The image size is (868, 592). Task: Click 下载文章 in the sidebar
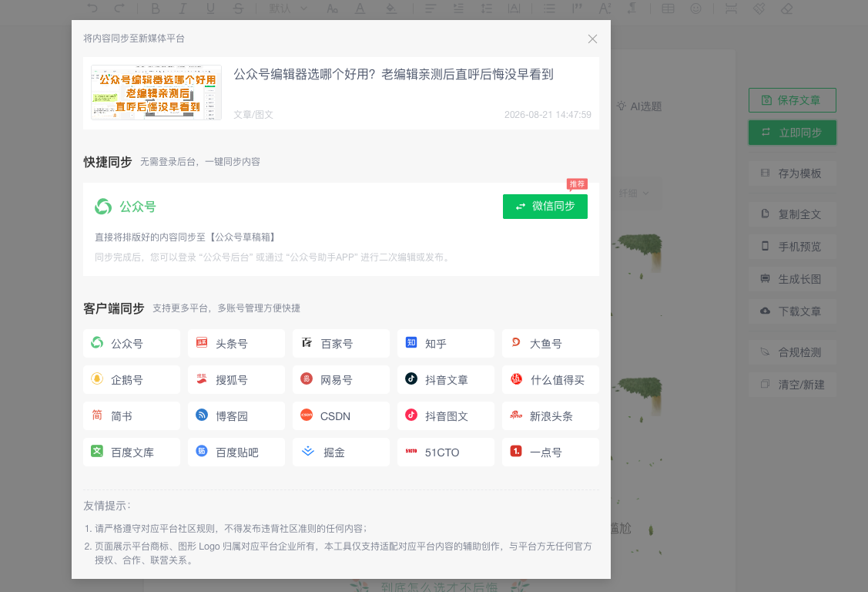[x=793, y=311]
